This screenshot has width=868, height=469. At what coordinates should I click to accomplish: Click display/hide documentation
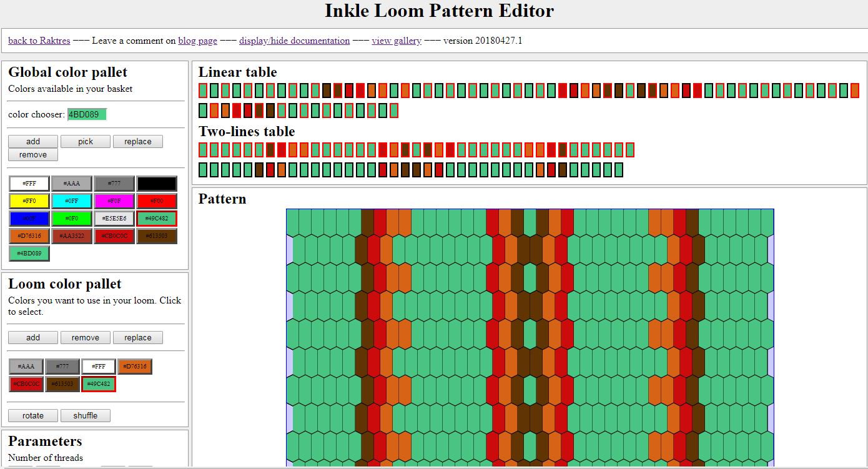tap(293, 41)
